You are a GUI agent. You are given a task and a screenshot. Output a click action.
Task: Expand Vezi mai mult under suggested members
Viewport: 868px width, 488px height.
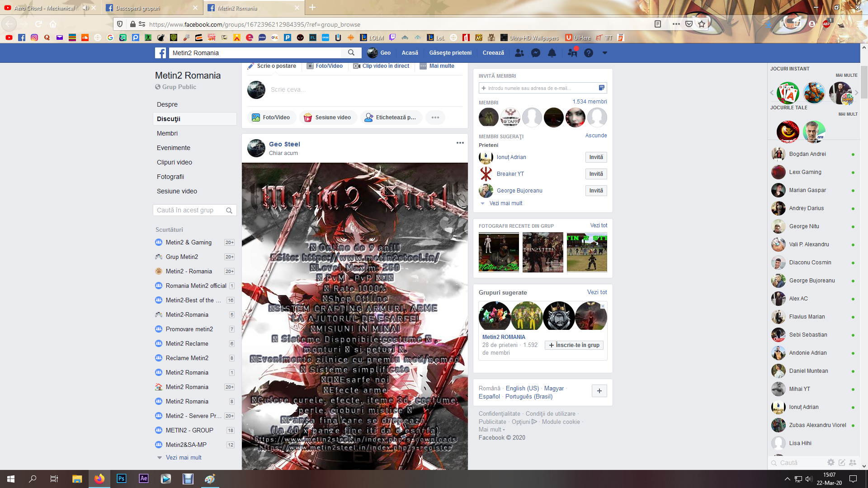[x=505, y=203]
